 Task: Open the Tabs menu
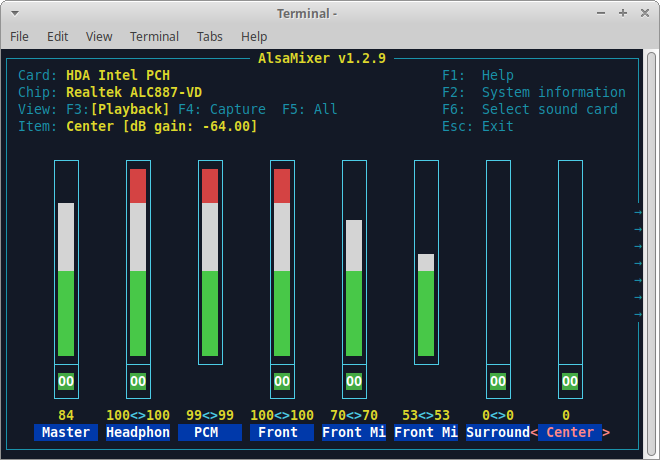(210, 37)
